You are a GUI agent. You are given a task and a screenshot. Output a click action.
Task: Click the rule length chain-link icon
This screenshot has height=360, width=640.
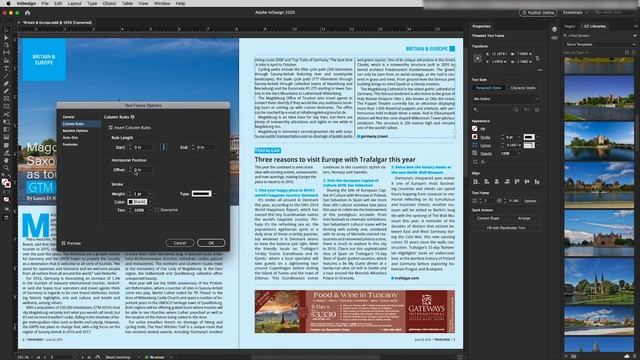click(163, 147)
